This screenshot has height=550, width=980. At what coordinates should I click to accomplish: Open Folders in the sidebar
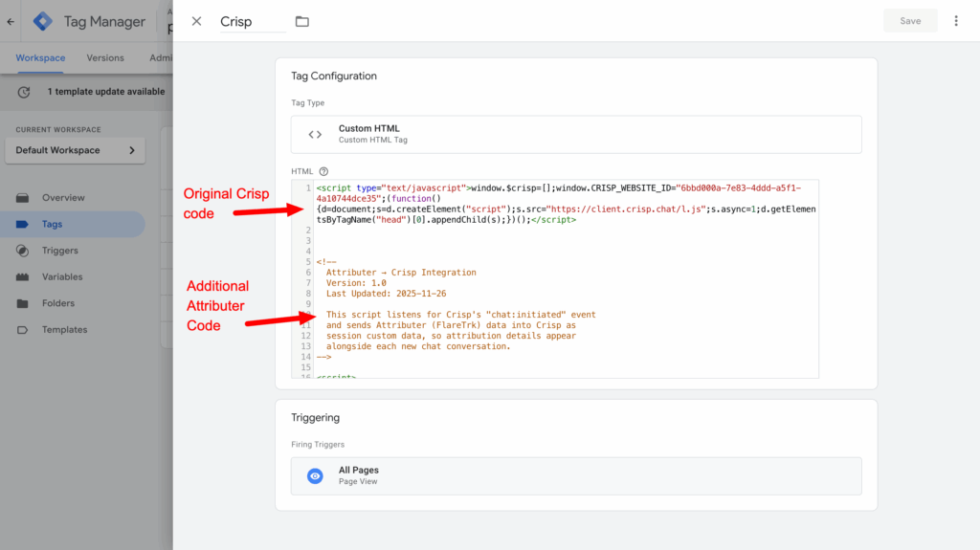pyautogui.click(x=57, y=303)
